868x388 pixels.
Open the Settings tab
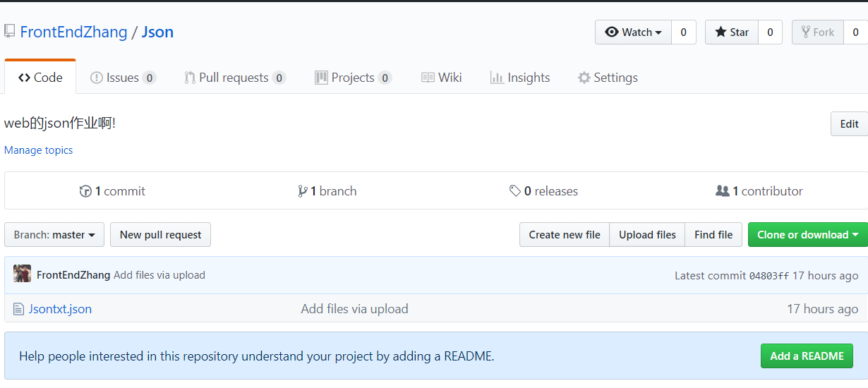(x=608, y=78)
